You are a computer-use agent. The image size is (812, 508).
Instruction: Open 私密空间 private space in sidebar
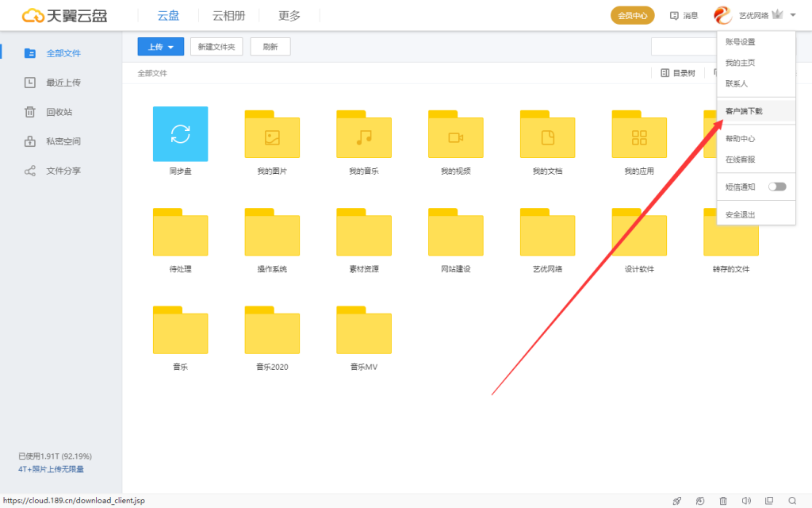(63, 141)
